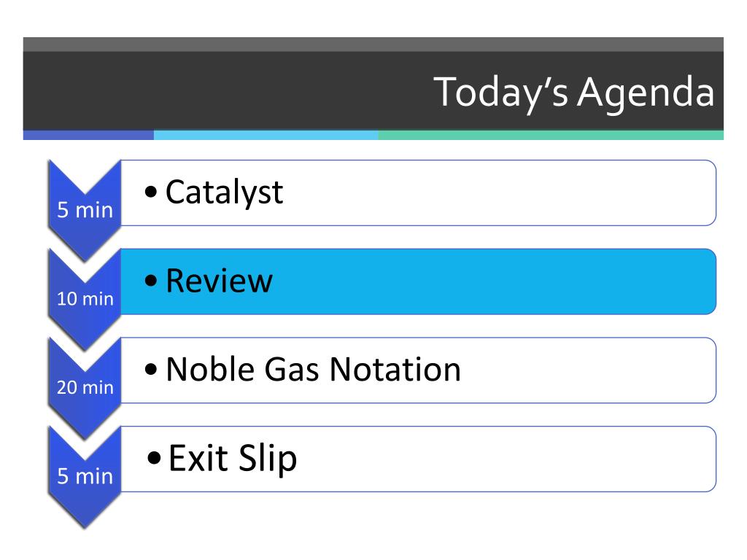Click the word Catalyst
Screen dimensions: 747x560
225,192
